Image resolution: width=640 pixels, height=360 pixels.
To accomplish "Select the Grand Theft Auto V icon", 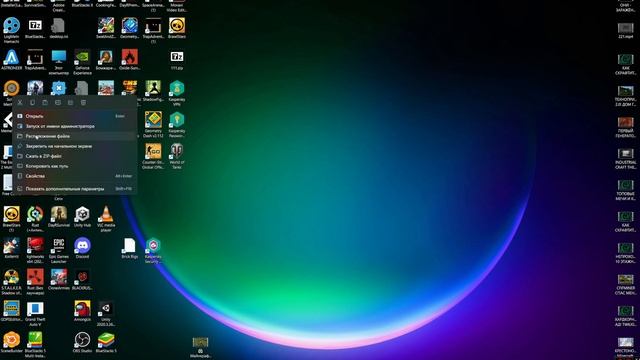I will 35,313.
